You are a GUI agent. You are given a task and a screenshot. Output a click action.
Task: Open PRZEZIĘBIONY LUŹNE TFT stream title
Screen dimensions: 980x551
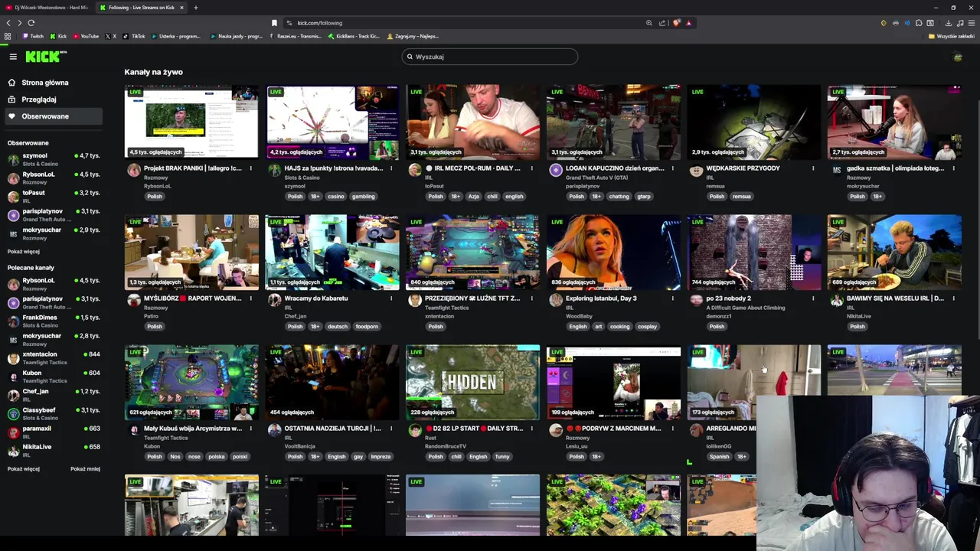pos(472,298)
